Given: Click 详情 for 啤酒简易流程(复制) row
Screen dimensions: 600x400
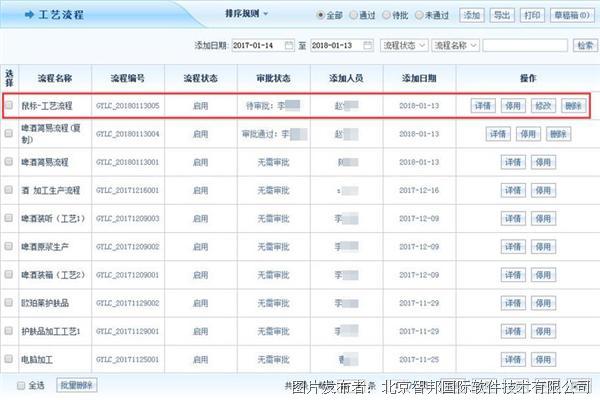Looking at the screenshot, I should coord(498,134).
